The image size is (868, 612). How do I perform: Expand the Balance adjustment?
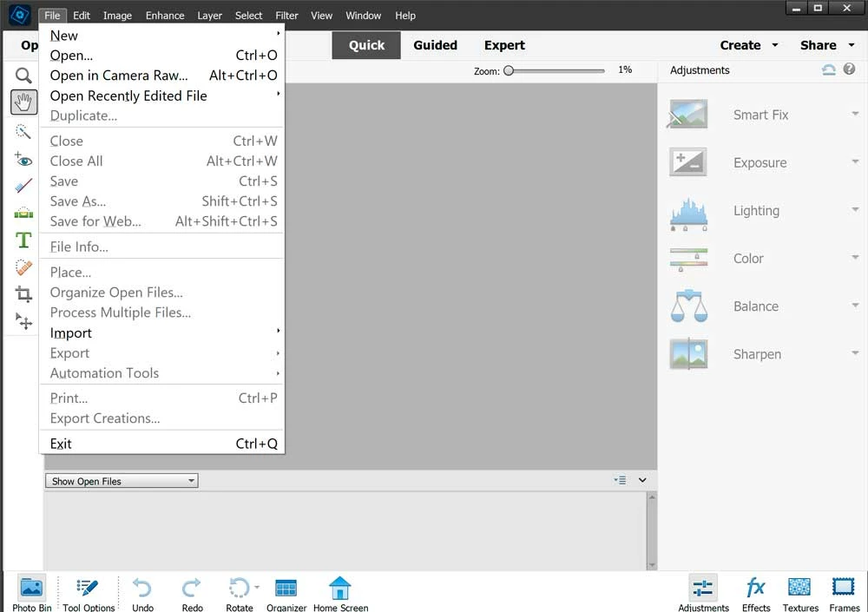click(855, 306)
